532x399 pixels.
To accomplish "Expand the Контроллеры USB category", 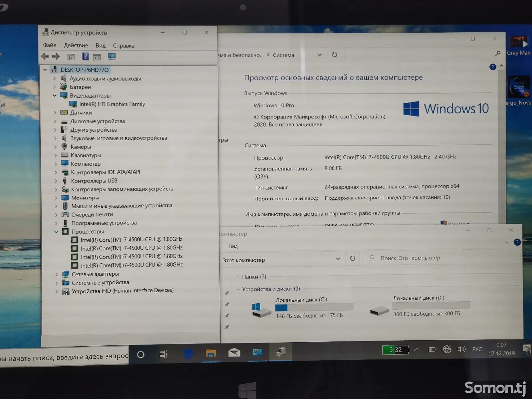I will point(56,181).
